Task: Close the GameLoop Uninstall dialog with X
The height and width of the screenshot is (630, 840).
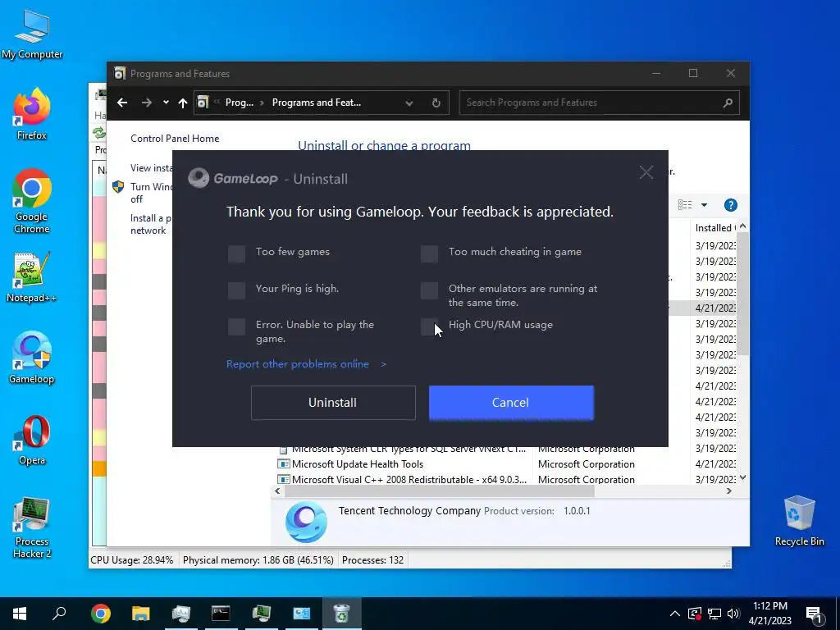Action: [x=646, y=172]
